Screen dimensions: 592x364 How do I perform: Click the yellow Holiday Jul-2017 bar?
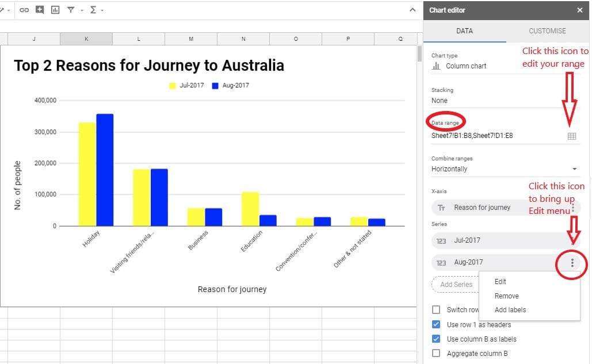pyautogui.click(x=87, y=174)
